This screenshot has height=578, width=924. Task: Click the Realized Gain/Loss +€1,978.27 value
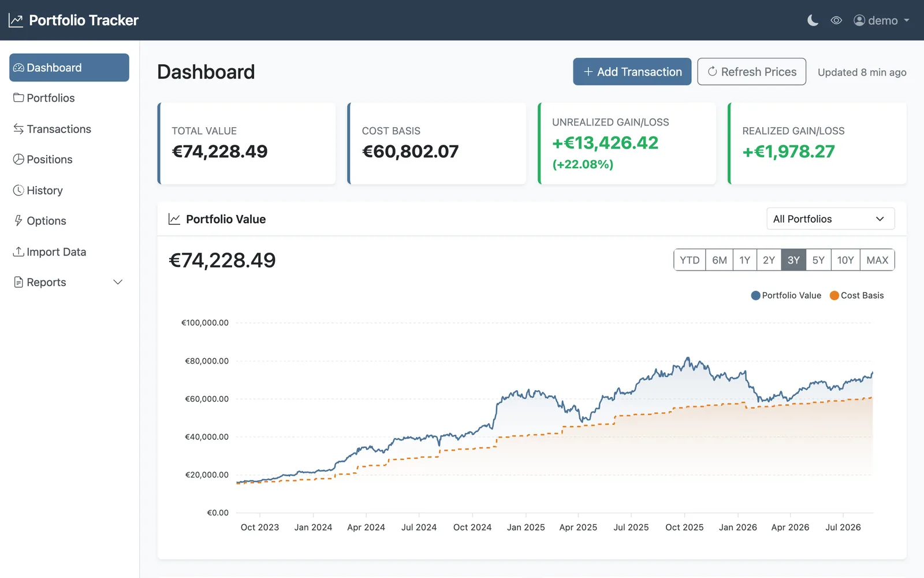point(789,151)
